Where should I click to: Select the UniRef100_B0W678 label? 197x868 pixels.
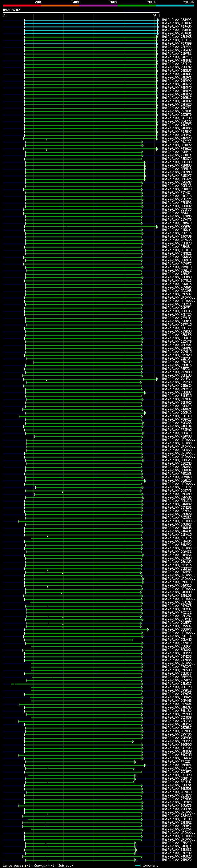177,806
